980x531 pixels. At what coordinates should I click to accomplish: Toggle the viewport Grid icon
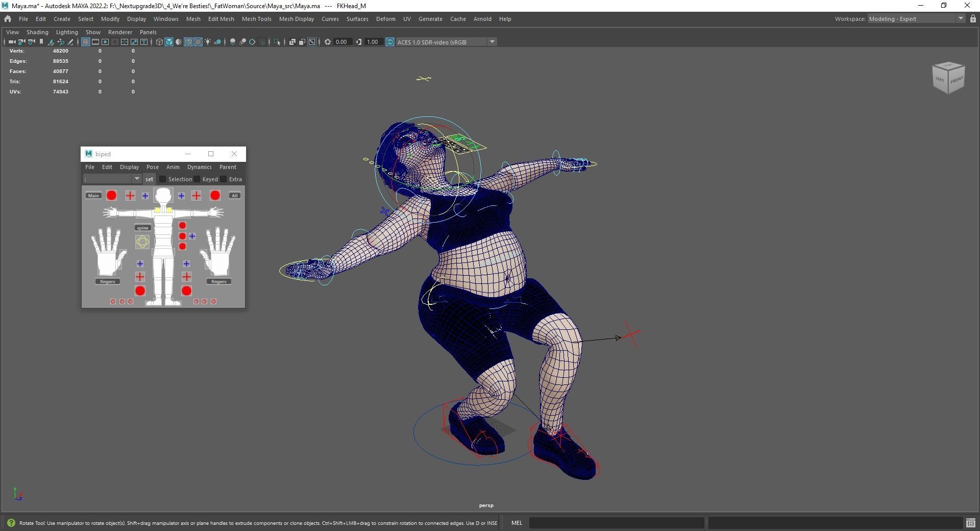click(x=86, y=42)
